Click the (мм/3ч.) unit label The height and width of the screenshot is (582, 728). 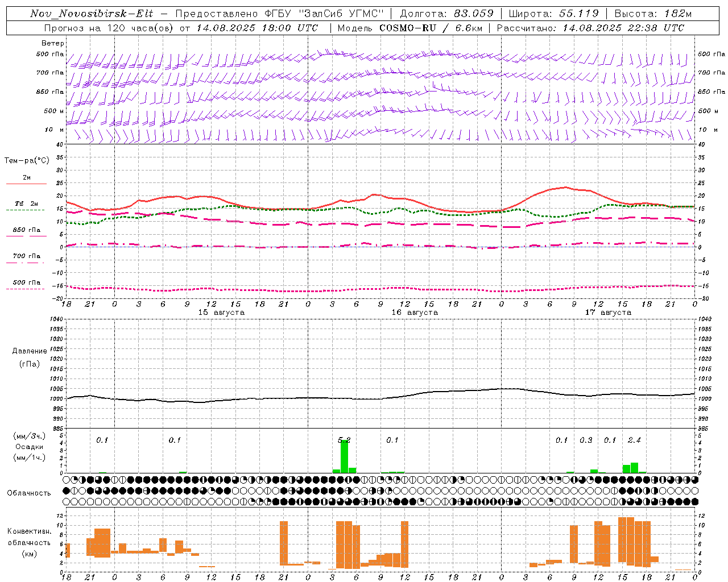[x=30, y=436]
